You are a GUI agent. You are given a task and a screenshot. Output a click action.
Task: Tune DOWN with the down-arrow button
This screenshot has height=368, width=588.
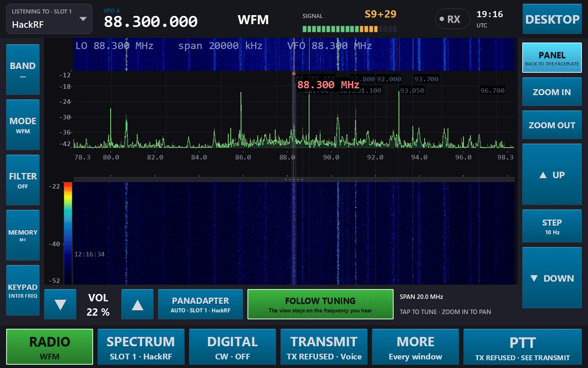click(x=552, y=278)
